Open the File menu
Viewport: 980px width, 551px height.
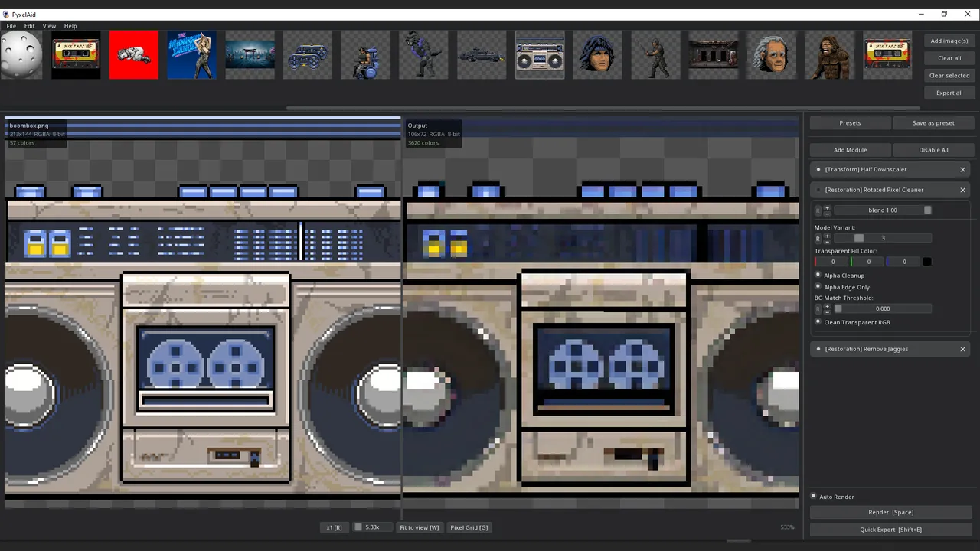[11, 26]
